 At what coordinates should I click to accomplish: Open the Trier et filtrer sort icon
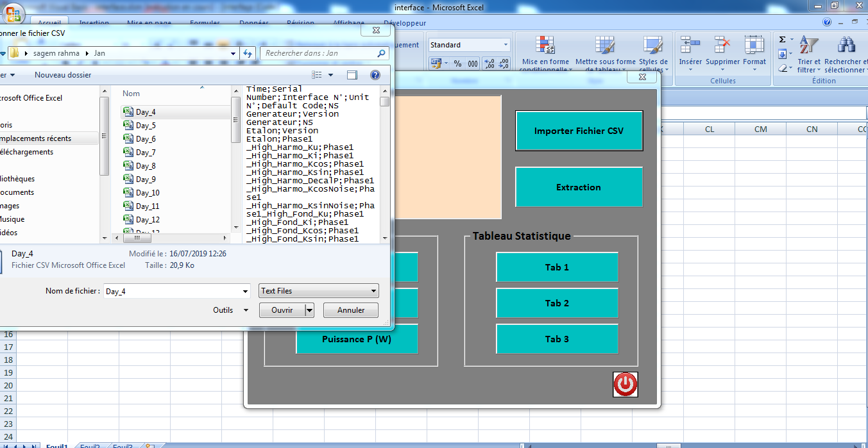click(x=808, y=46)
